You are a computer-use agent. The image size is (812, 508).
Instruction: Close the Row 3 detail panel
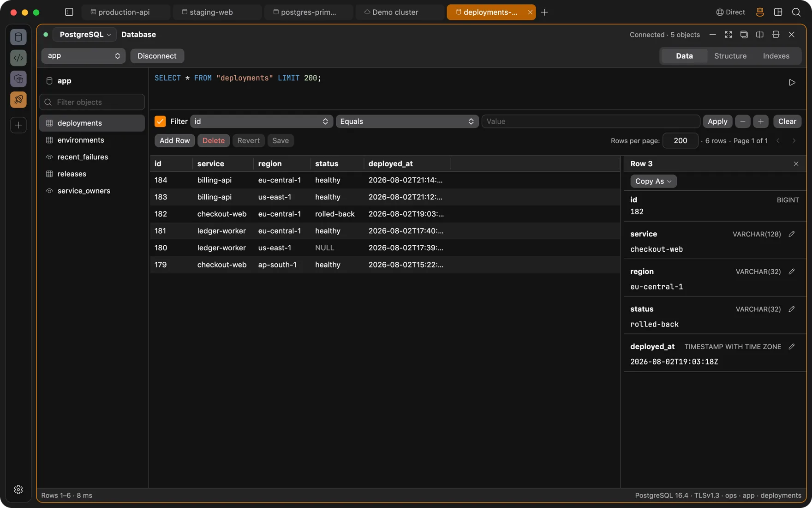pos(796,164)
